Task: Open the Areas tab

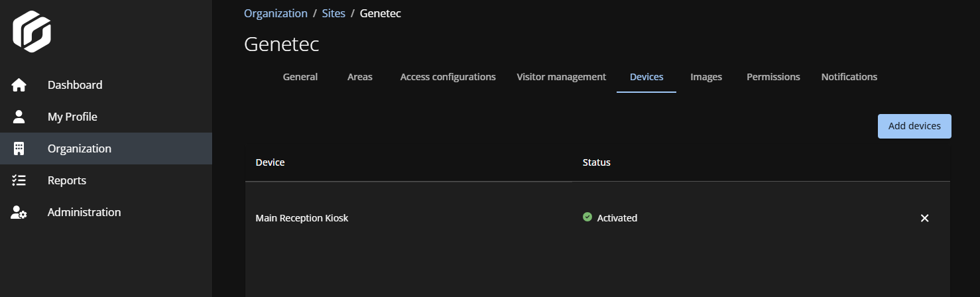Action: pos(359,77)
